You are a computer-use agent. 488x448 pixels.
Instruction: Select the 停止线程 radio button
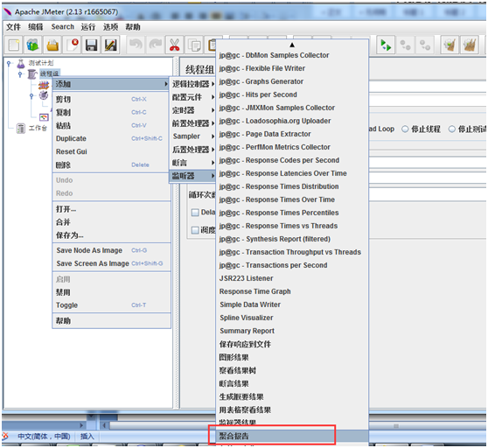405,129
